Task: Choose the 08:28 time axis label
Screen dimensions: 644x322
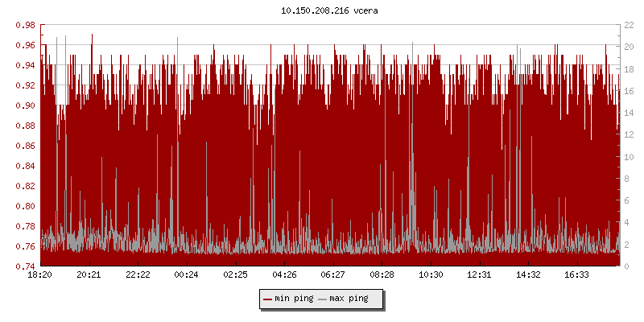Action: [x=382, y=275]
